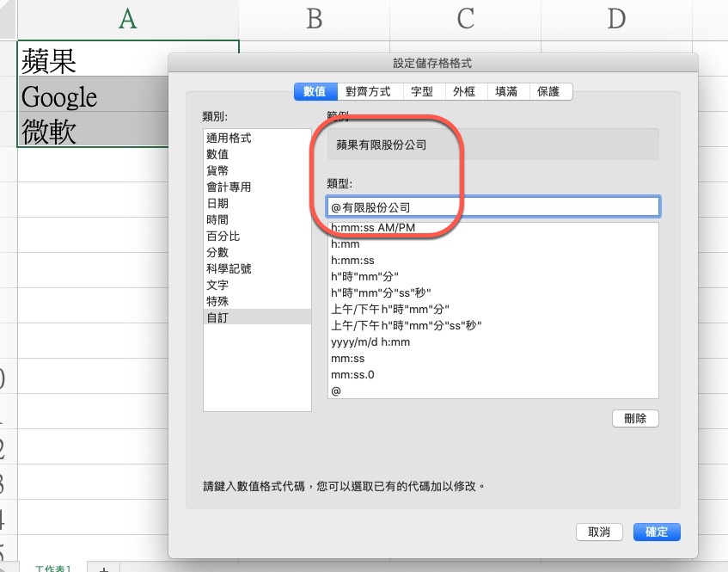Pick 上午/下午h"時"mm"分" format code

pos(492,309)
